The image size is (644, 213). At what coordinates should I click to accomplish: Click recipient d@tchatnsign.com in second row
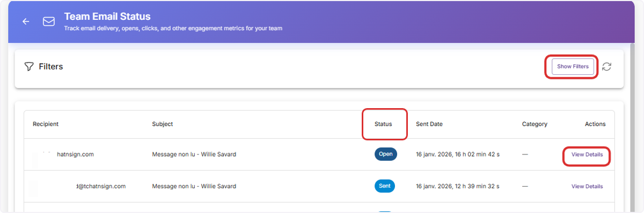tap(100, 187)
